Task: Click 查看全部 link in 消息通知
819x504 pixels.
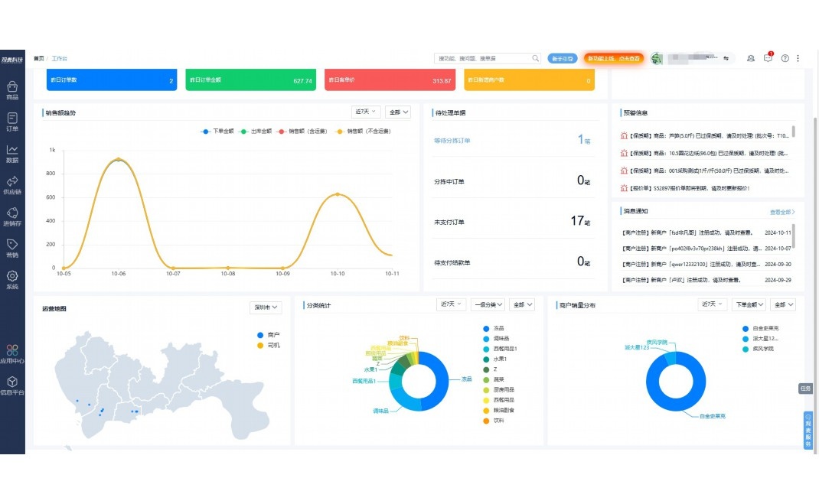Action: 781,212
